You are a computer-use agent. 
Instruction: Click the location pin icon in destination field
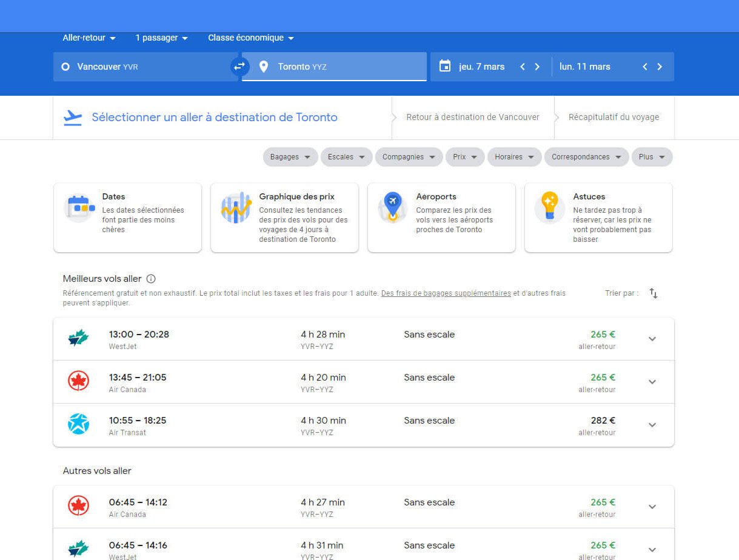[264, 67]
